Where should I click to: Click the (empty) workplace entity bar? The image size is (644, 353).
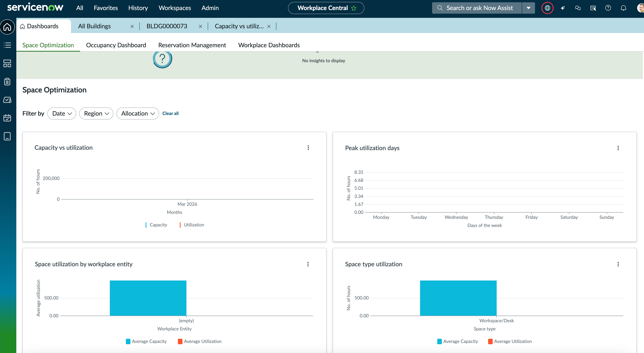148,298
